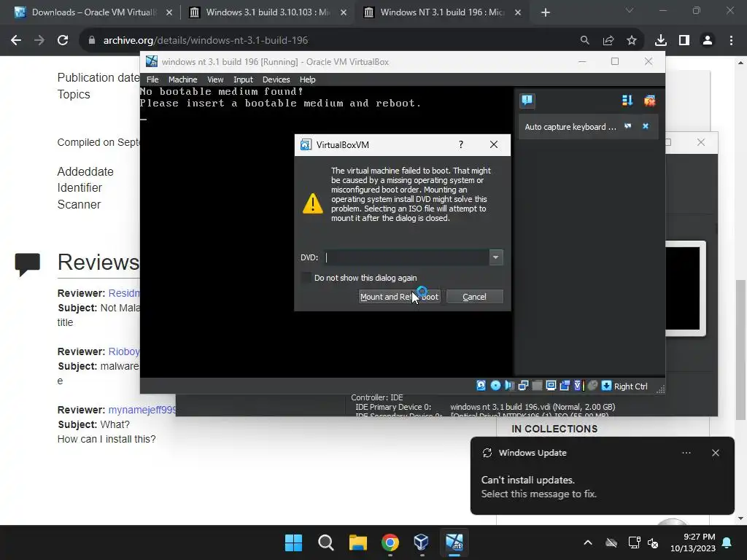Click the notification bell in the system tray
This screenshot has height=560, width=747.
click(727, 542)
